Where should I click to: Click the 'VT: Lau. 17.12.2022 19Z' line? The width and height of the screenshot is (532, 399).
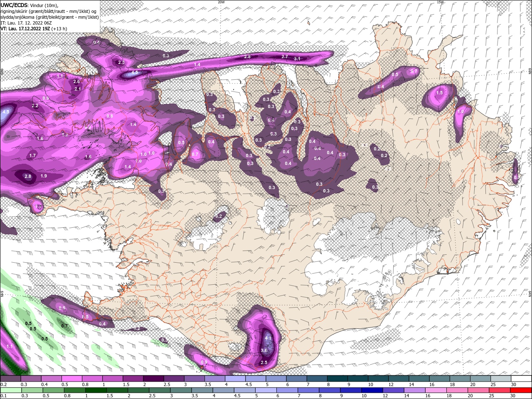pyautogui.click(x=34, y=29)
